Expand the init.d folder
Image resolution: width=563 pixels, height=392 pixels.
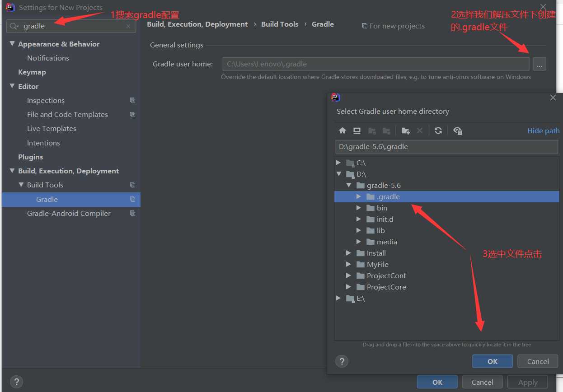click(358, 219)
